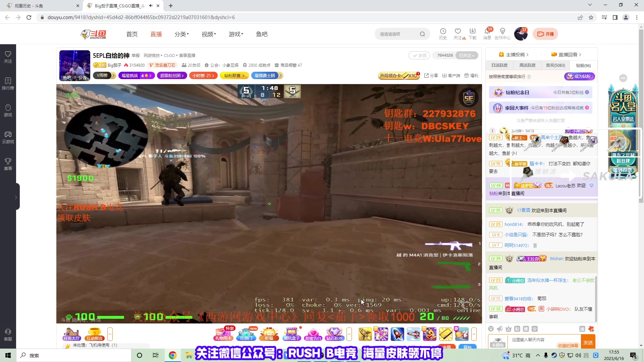Open 祈福 lotus icon
Viewport: 644px width, 362px height.
pyautogui.click(x=269, y=334)
